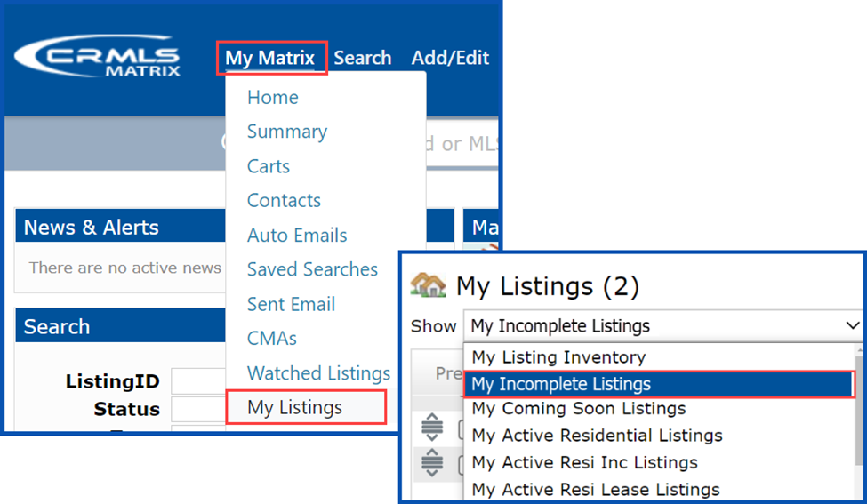Click the CRMLS Matrix logo
Screen dimensions: 867x504
coord(97,58)
